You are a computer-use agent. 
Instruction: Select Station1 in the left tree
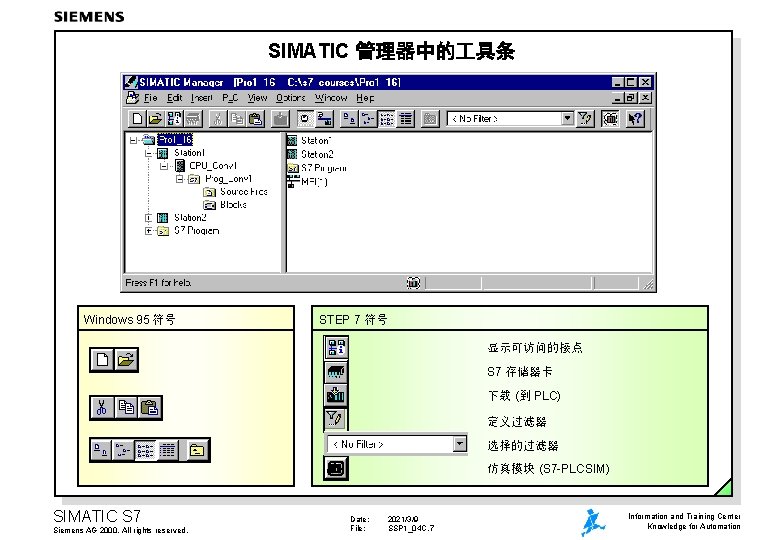coord(189,153)
